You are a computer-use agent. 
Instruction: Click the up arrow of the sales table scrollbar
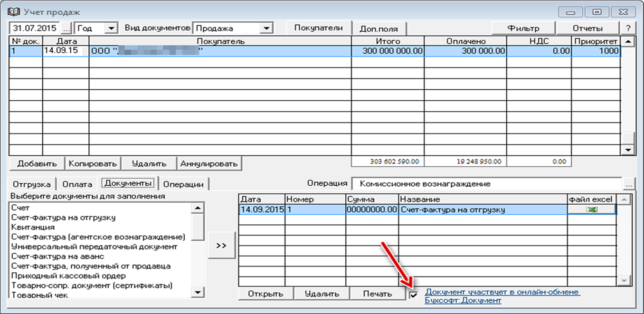point(629,42)
